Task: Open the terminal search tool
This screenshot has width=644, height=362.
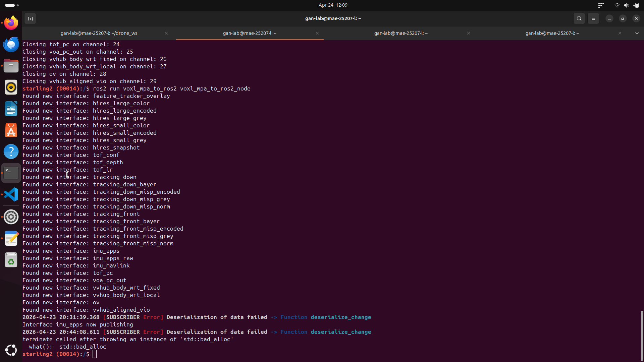Action: (579, 18)
